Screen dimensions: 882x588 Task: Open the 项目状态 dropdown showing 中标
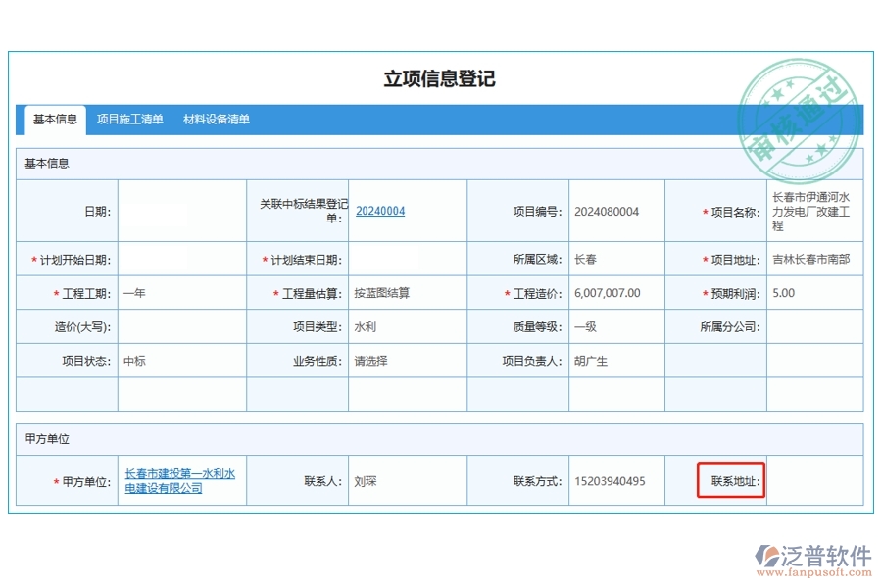coord(181,361)
